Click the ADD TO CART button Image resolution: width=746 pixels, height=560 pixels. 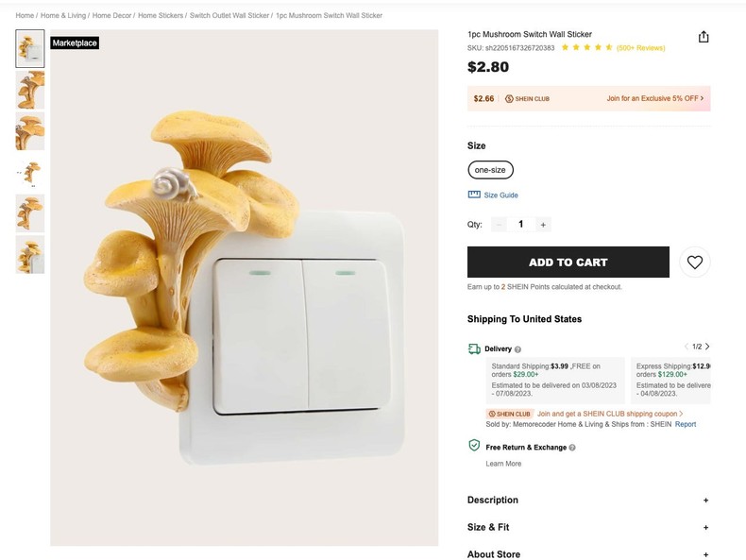(x=568, y=263)
